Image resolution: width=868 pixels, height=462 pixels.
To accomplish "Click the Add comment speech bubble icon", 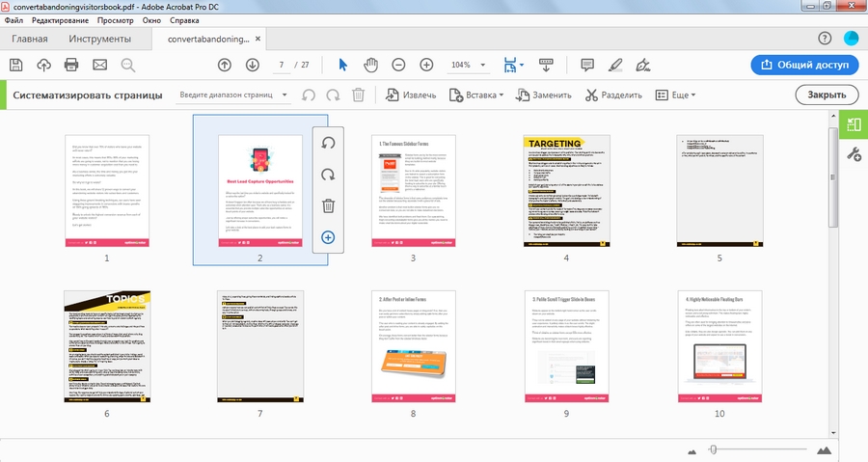I will [587, 65].
